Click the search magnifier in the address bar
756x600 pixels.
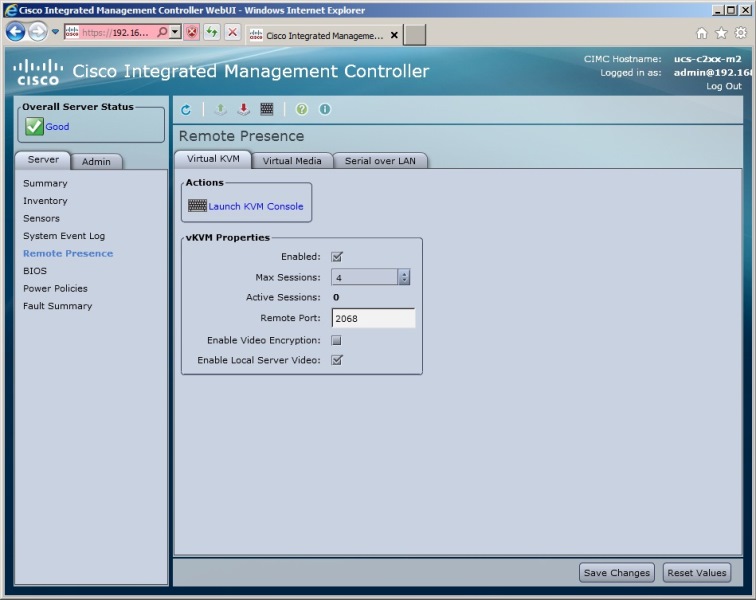click(x=162, y=32)
